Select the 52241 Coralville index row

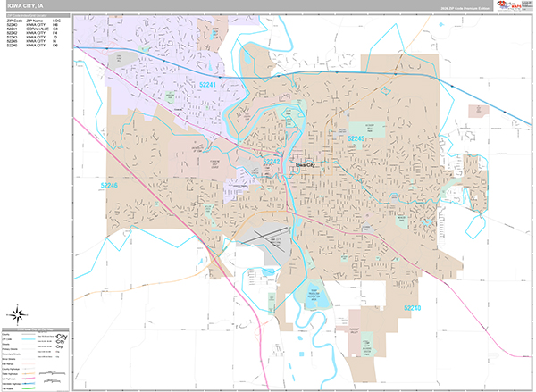36,28
